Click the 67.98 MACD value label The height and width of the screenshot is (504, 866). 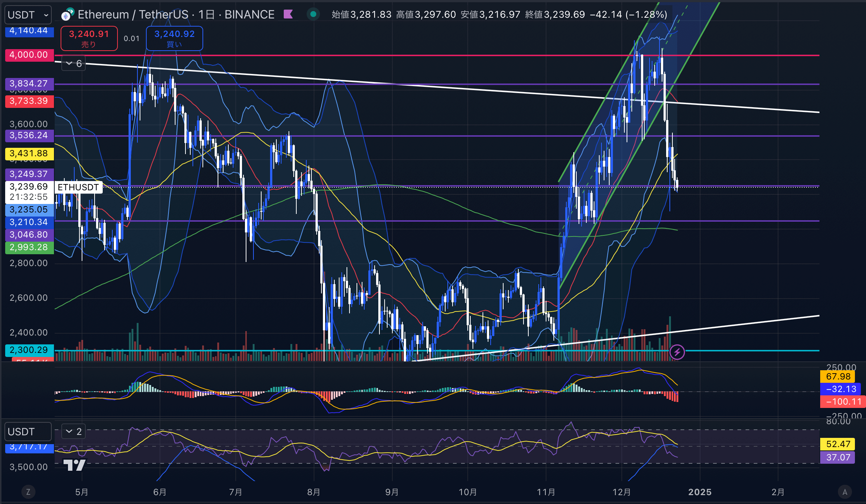click(x=838, y=377)
